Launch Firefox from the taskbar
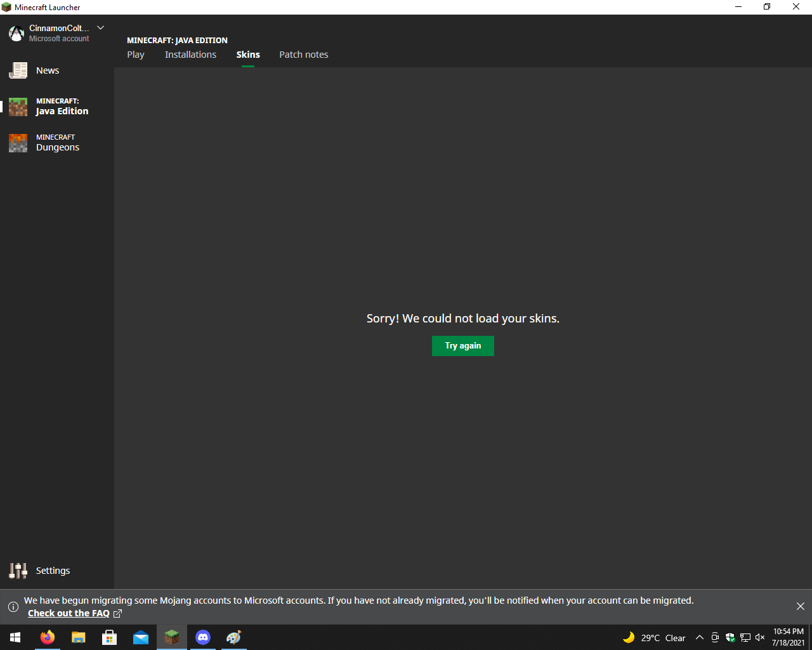The height and width of the screenshot is (650, 812). (x=48, y=637)
